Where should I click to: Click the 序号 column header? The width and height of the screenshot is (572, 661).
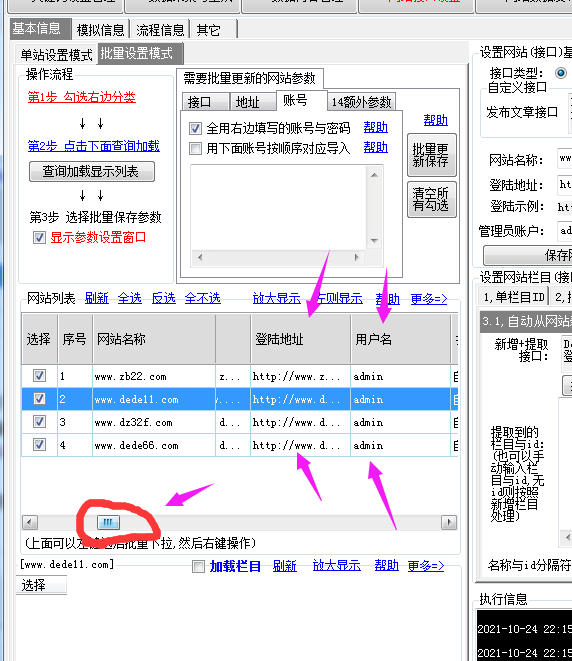click(x=75, y=339)
